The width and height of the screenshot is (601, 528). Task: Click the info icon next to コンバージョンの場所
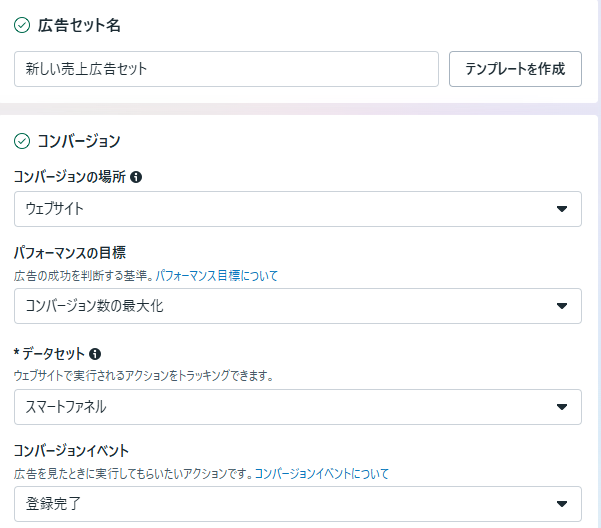(x=136, y=177)
